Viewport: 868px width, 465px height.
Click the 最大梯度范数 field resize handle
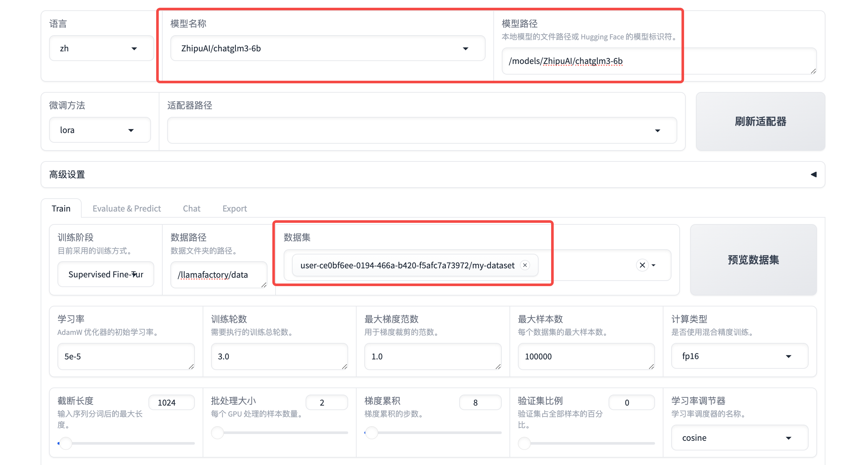pyautogui.click(x=498, y=367)
